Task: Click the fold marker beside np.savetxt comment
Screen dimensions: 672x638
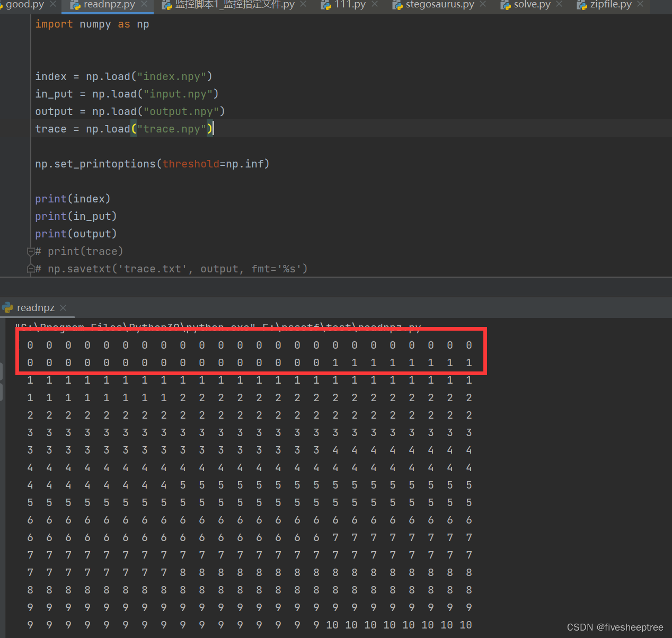Action: 31,269
